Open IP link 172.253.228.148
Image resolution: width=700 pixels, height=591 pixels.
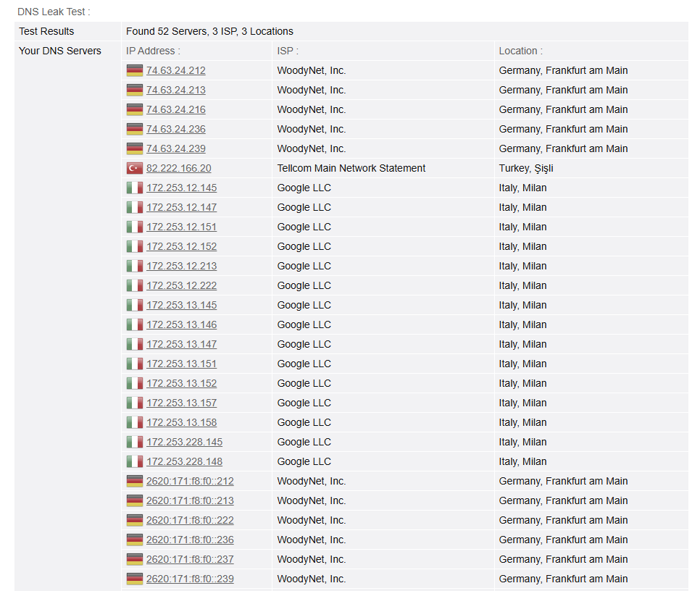pos(184,461)
